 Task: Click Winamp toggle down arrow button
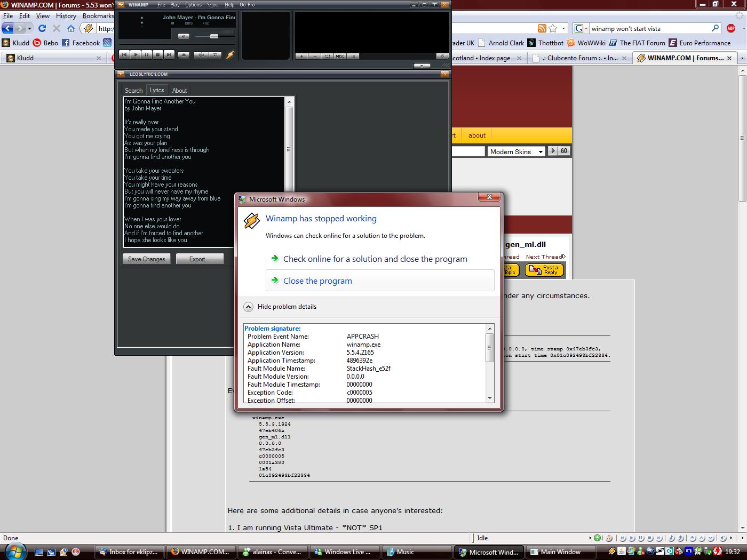click(x=422, y=66)
